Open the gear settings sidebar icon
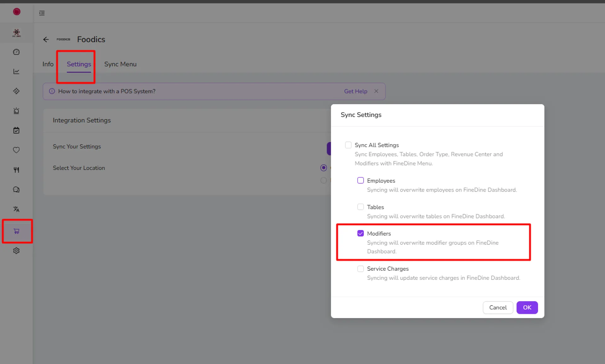The height and width of the screenshot is (364, 605). pyautogui.click(x=16, y=251)
